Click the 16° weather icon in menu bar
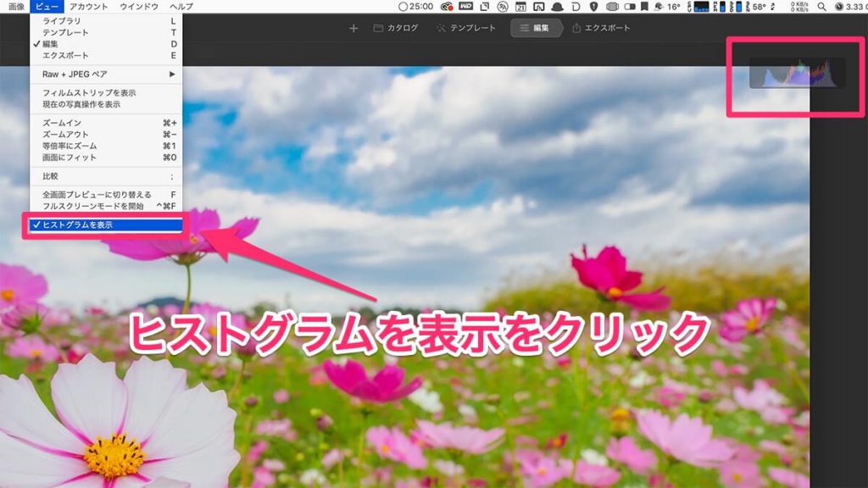 point(667,7)
